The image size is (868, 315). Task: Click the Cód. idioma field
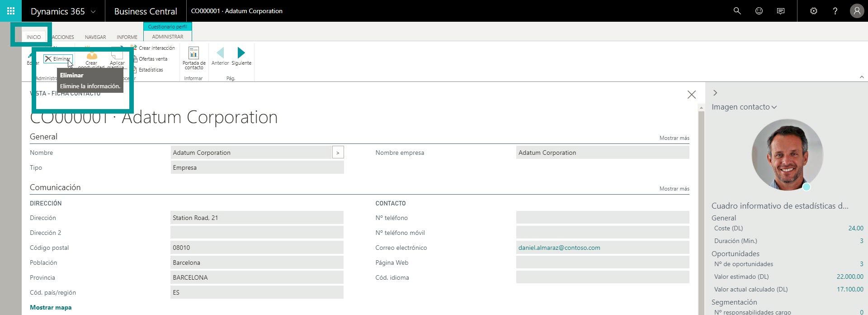(603, 277)
